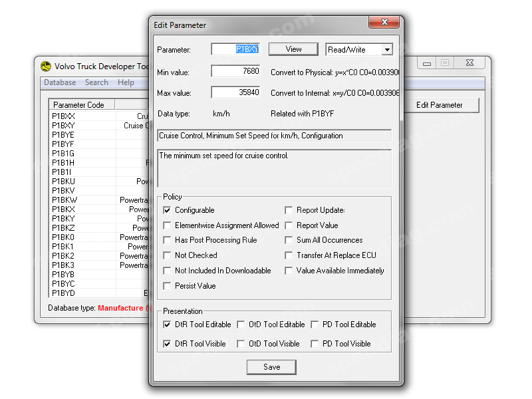Select row P1B1G in parameter list
532x399 pixels.
point(99,154)
